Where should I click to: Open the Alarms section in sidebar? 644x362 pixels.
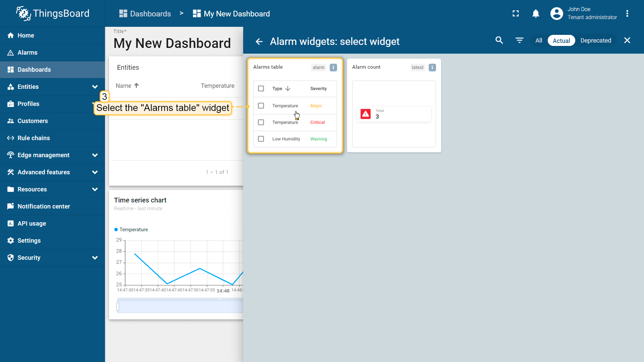[27, 53]
